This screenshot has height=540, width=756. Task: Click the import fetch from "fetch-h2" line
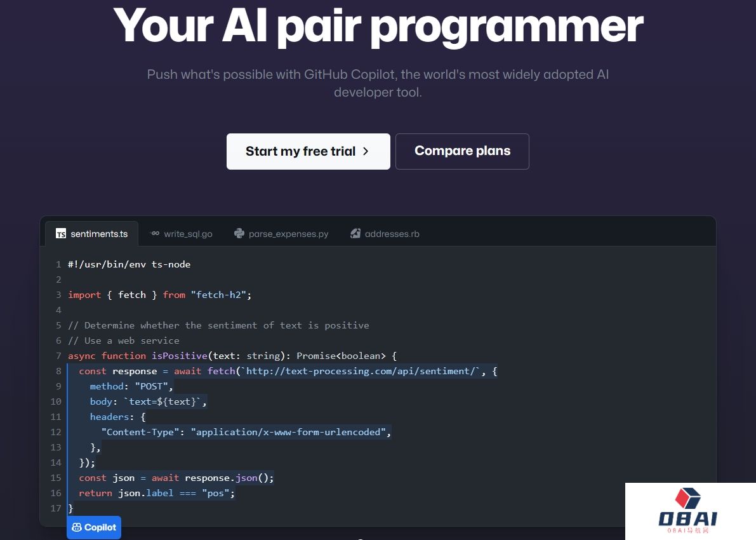click(x=159, y=295)
